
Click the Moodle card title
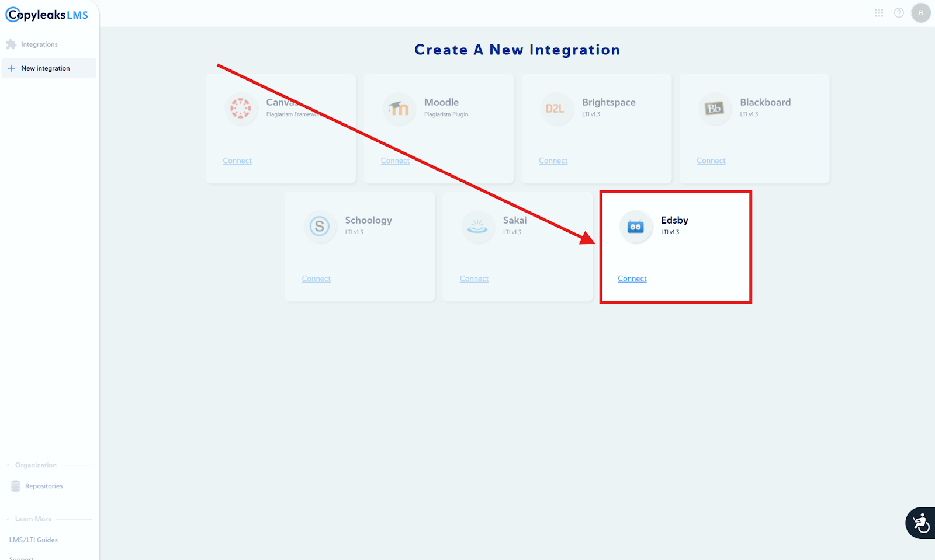pyautogui.click(x=441, y=102)
